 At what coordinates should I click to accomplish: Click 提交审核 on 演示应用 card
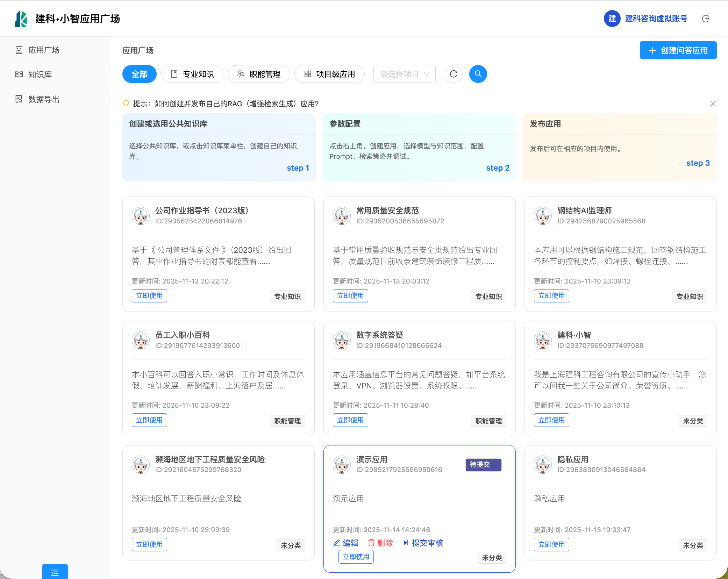(427, 543)
